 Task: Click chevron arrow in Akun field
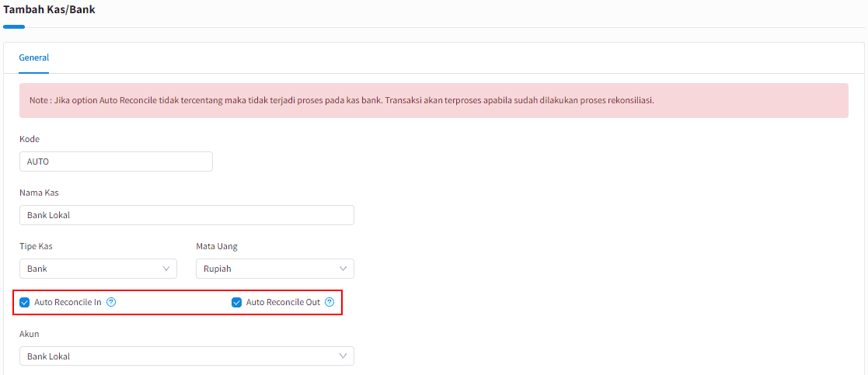[x=343, y=356]
